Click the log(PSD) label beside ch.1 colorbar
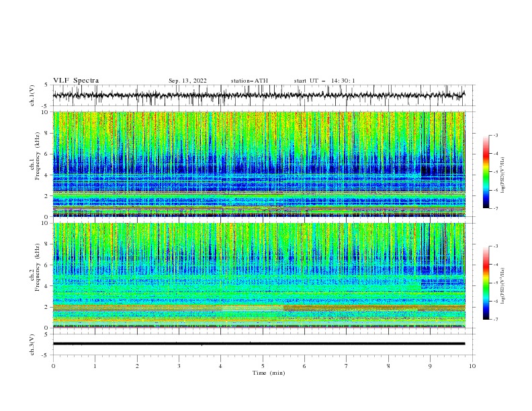Viewport: 532px width, 411px height. tap(503, 175)
